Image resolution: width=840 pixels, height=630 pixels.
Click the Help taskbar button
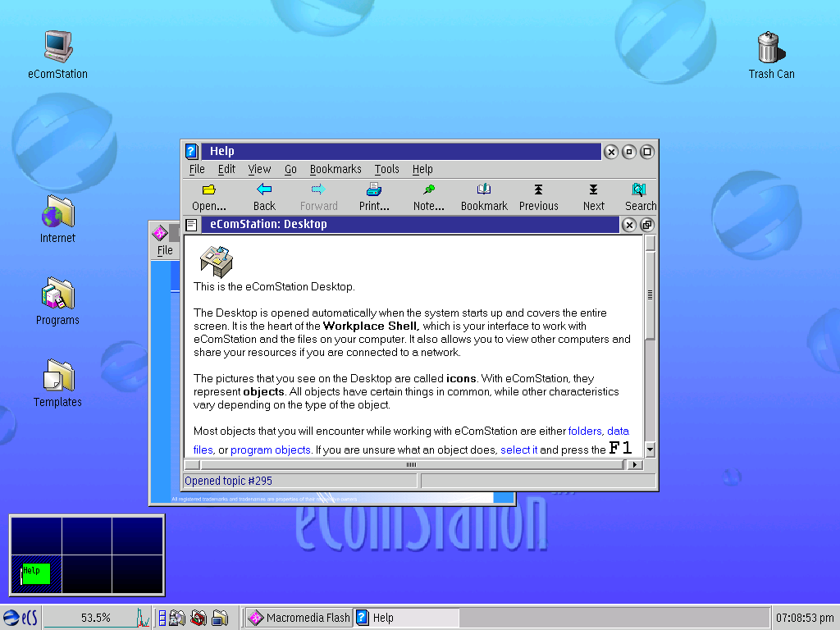click(x=407, y=618)
